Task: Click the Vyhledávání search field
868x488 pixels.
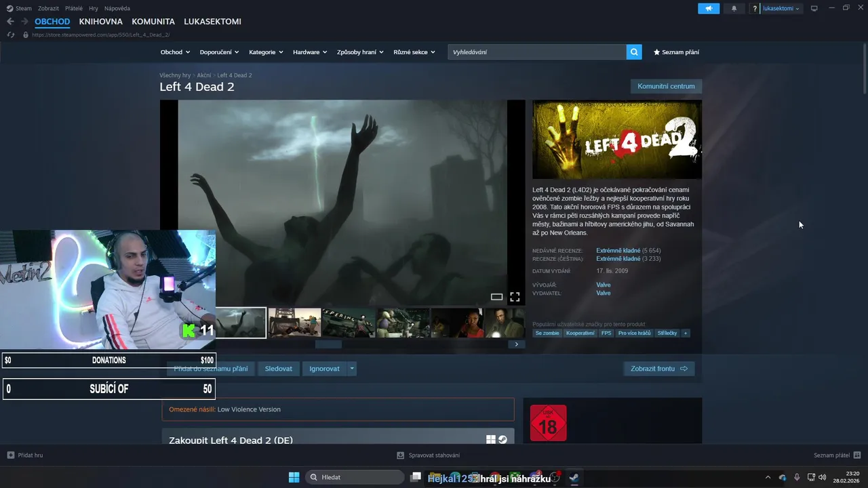Action: click(x=537, y=52)
